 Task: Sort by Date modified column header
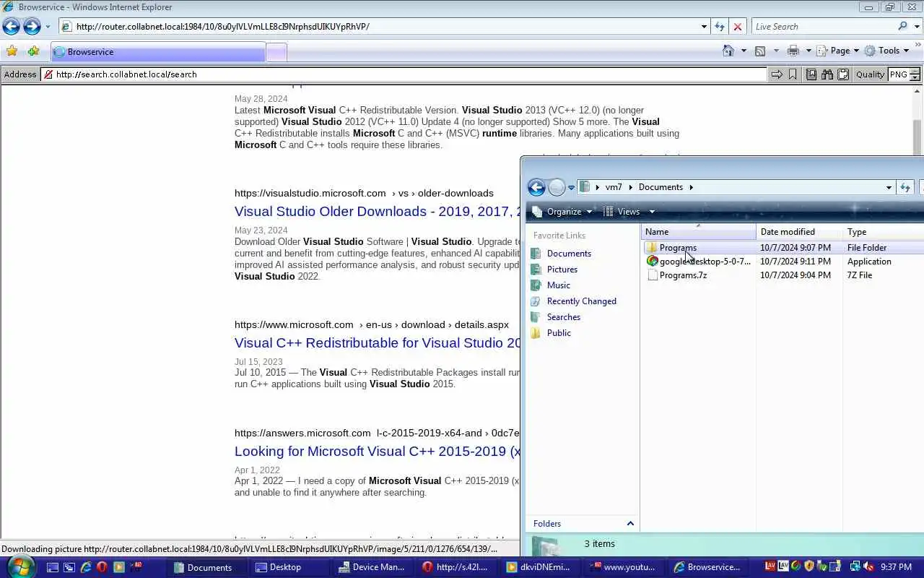[x=800, y=232]
